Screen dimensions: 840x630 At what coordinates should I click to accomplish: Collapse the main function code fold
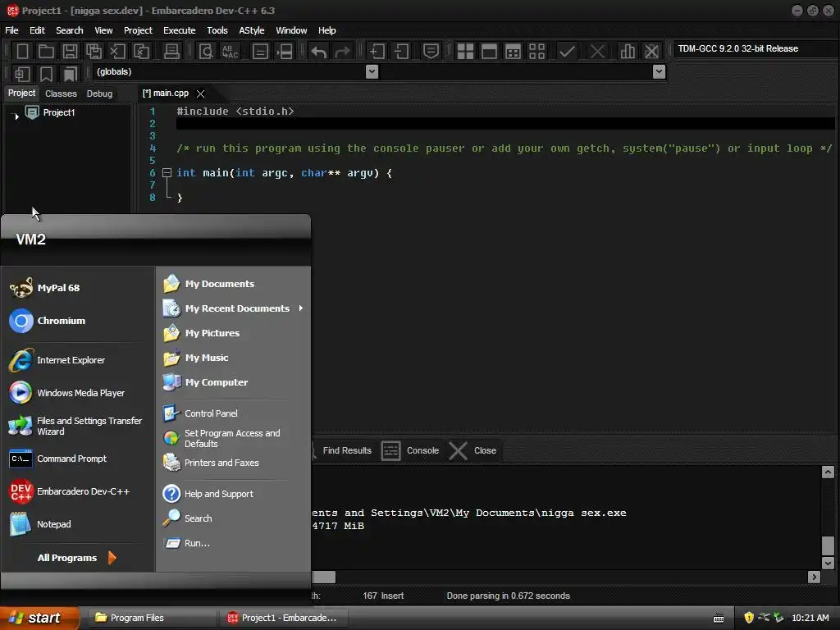tap(167, 173)
